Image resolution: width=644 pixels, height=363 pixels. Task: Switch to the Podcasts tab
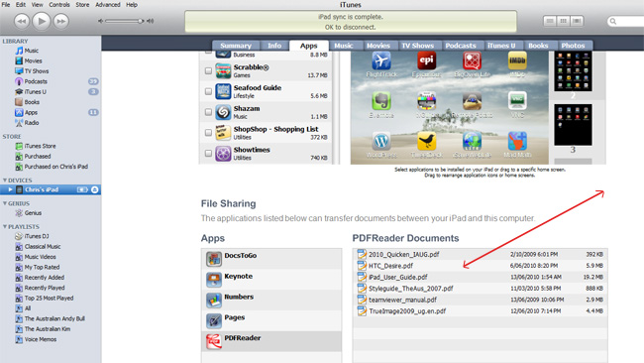pos(461,46)
